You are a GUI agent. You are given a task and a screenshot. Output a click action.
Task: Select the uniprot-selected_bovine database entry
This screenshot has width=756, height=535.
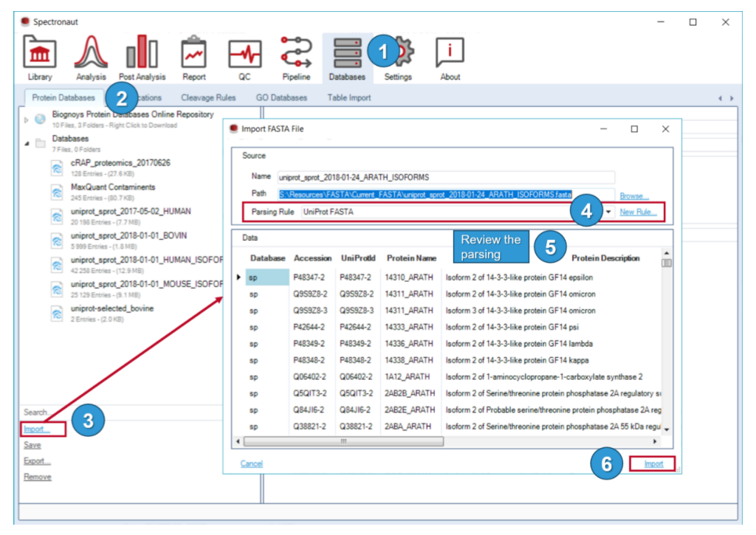112,314
